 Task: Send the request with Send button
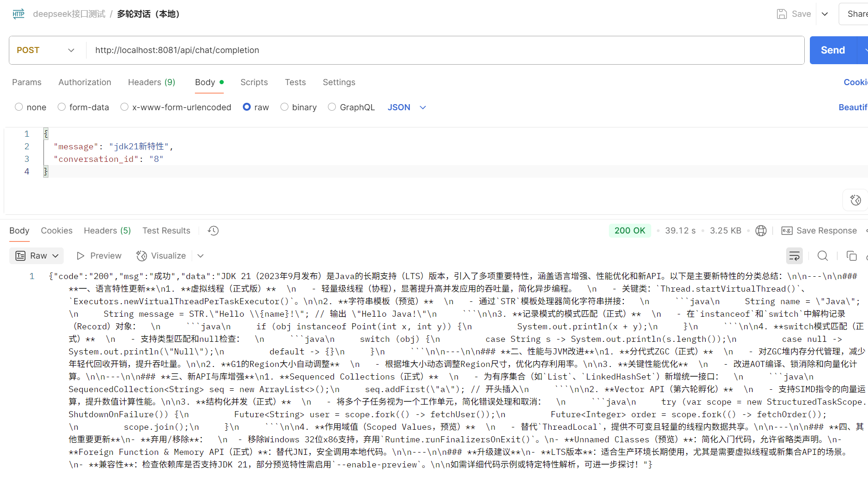(x=833, y=50)
